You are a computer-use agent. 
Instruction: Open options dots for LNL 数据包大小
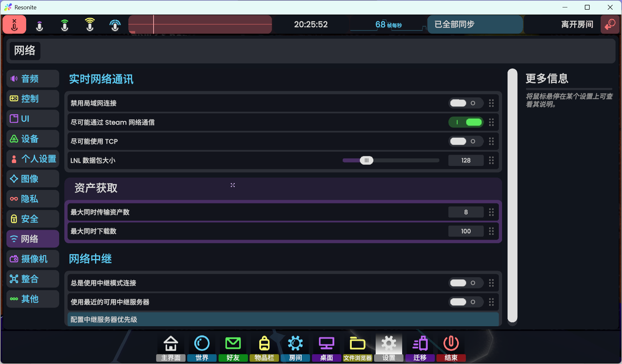[x=491, y=160]
